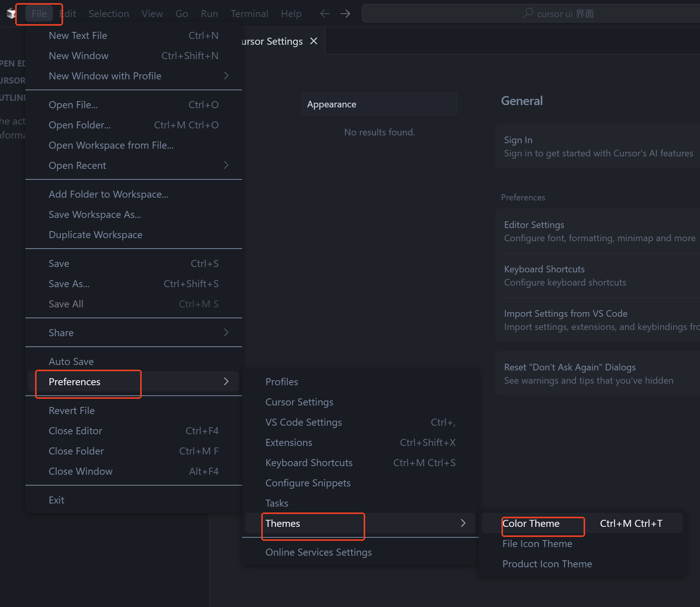Click the Appearance settings search field
Screen dimensions: 700x607
[x=380, y=104]
